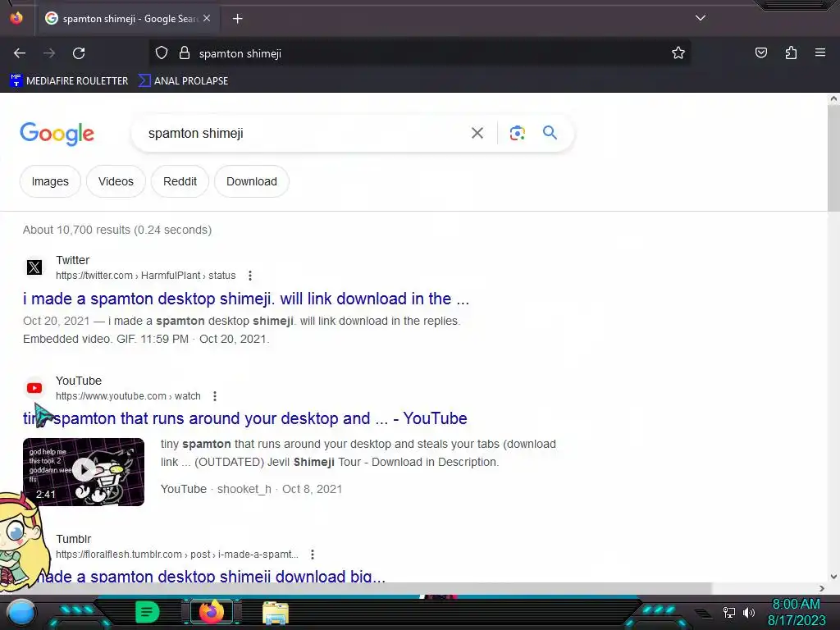Viewport: 840px width, 630px height.
Task: Bookmark this page with the star icon
Action: click(678, 53)
